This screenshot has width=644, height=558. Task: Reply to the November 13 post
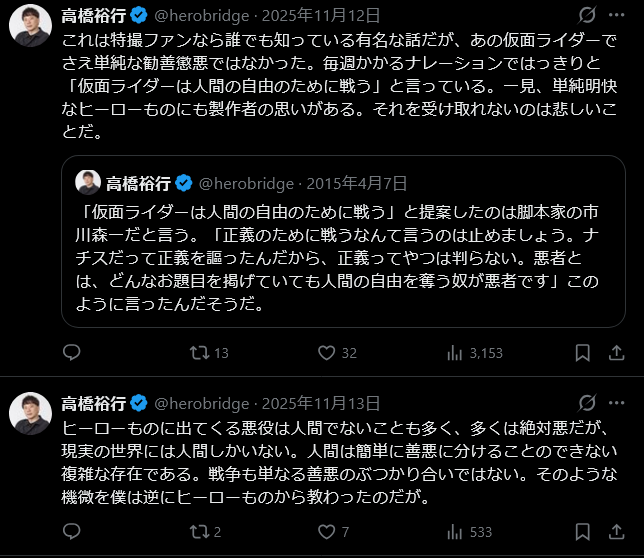[x=71, y=532]
